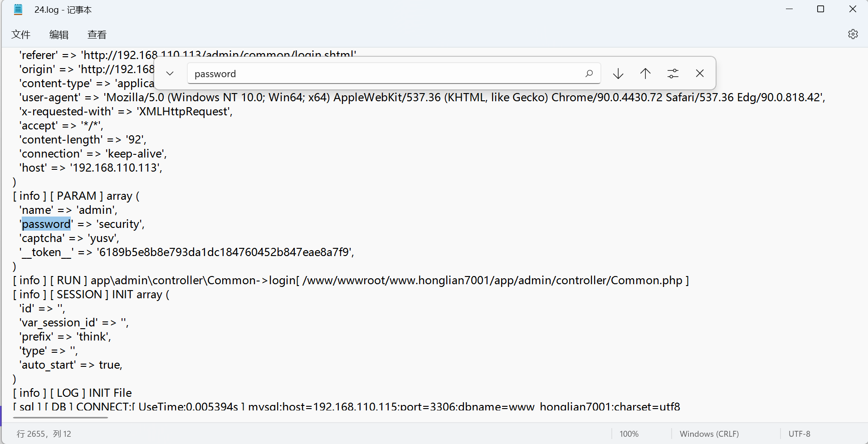Image resolution: width=868 pixels, height=444 pixels.
Task: Close the Notepad window
Action: 852,9
